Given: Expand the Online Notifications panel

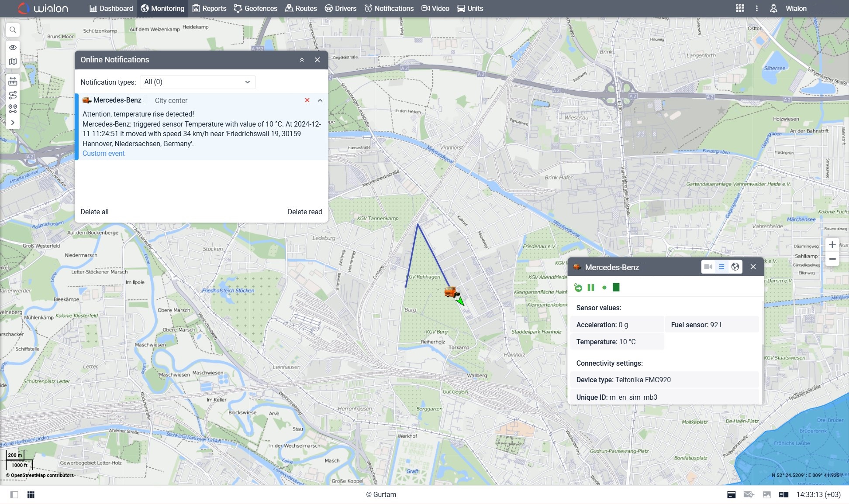Looking at the screenshot, I should pyautogui.click(x=301, y=59).
